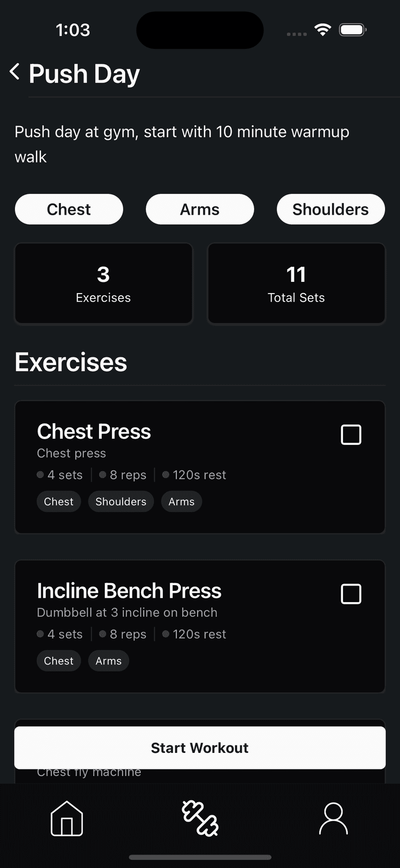The image size is (400, 868).
Task: Tap the 11 Total Sets stat card
Action: (296, 283)
